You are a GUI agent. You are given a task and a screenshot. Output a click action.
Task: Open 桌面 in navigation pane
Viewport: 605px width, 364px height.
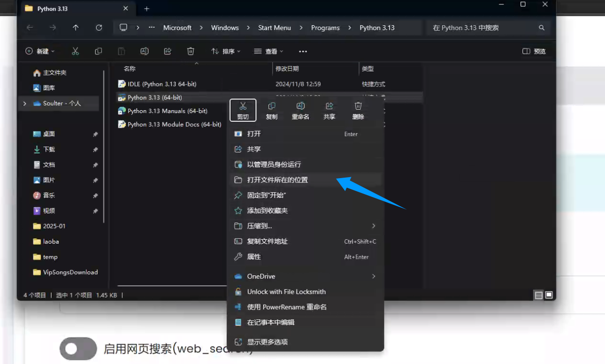pyautogui.click(x=49, y=134)
